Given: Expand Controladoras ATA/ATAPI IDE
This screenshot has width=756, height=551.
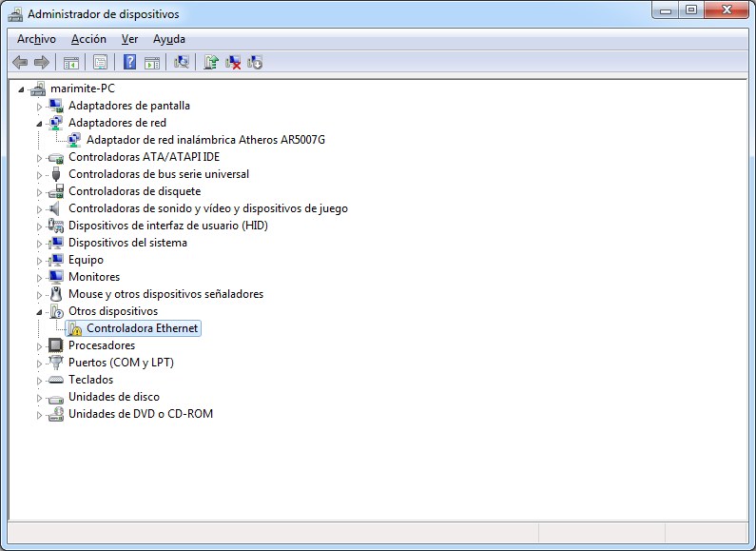Looking at the screenshot, I should (x=39, y=158).
